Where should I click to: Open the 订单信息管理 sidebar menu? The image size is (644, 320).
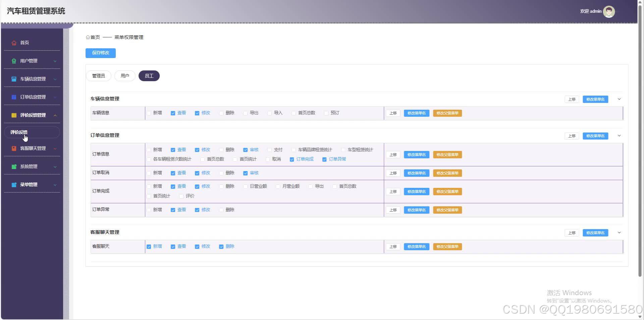32,97
